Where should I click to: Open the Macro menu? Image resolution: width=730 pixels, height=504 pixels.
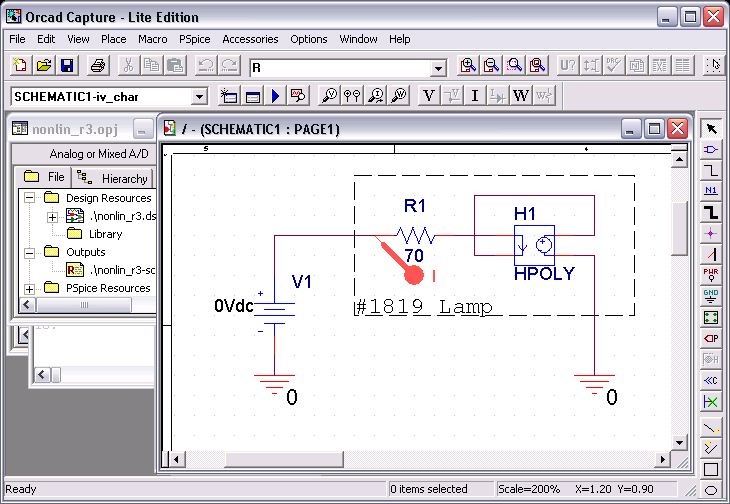[x=153, y=39]
